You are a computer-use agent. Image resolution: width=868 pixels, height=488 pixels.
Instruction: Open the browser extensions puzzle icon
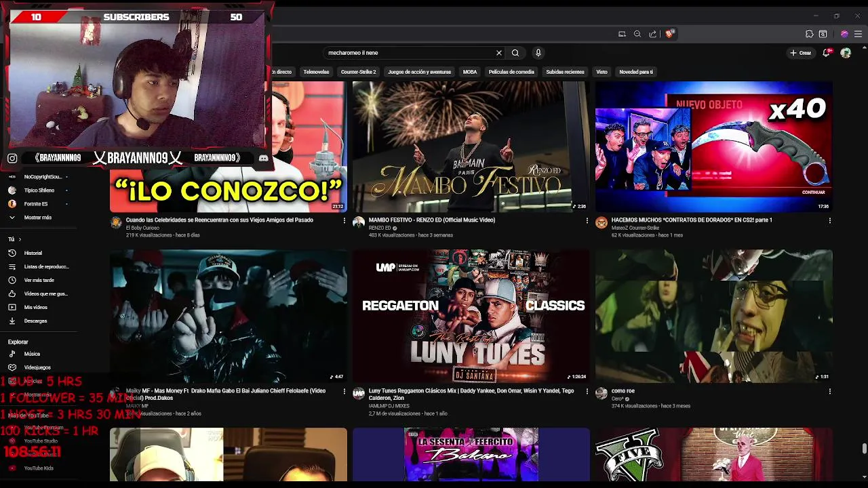[809, 34]
